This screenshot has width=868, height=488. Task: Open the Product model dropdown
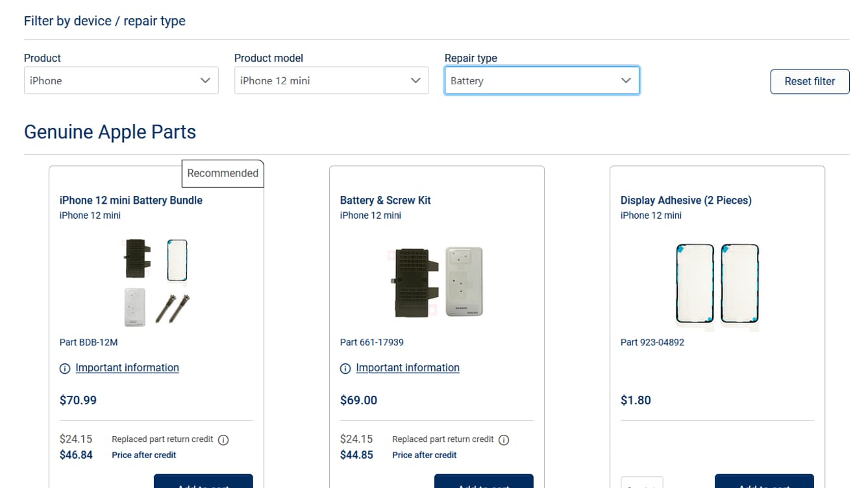click(331, 80)
